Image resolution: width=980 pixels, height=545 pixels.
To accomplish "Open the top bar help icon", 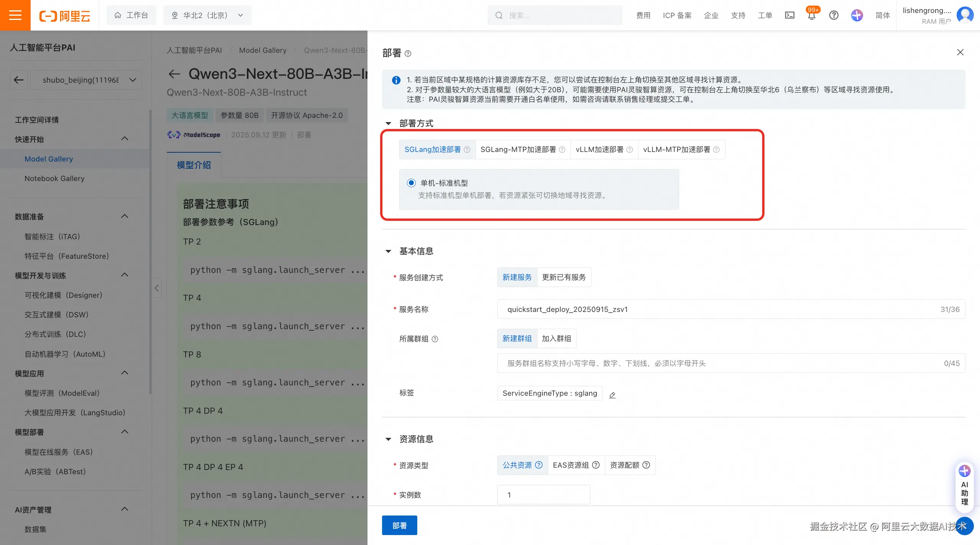I will pyautogui.click(x=834, y=15).
